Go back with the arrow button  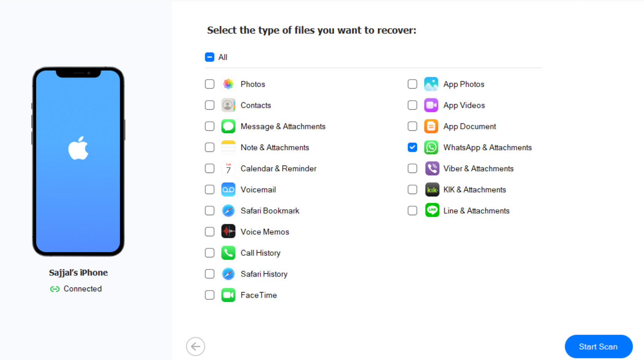tap(195, 346)
